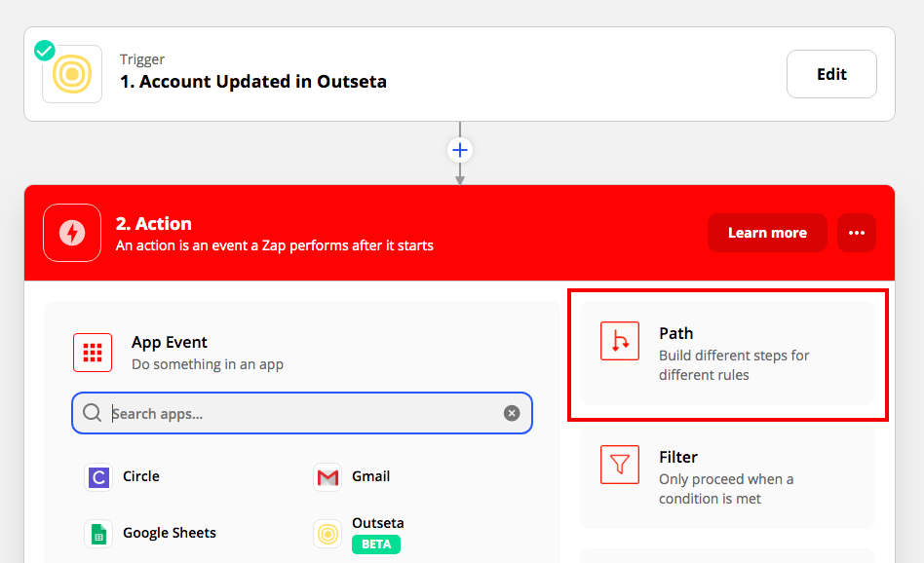Click 'An action is an event' description
Image resolution: width=924 pixels, height=563 pixels.
point(274,245)
